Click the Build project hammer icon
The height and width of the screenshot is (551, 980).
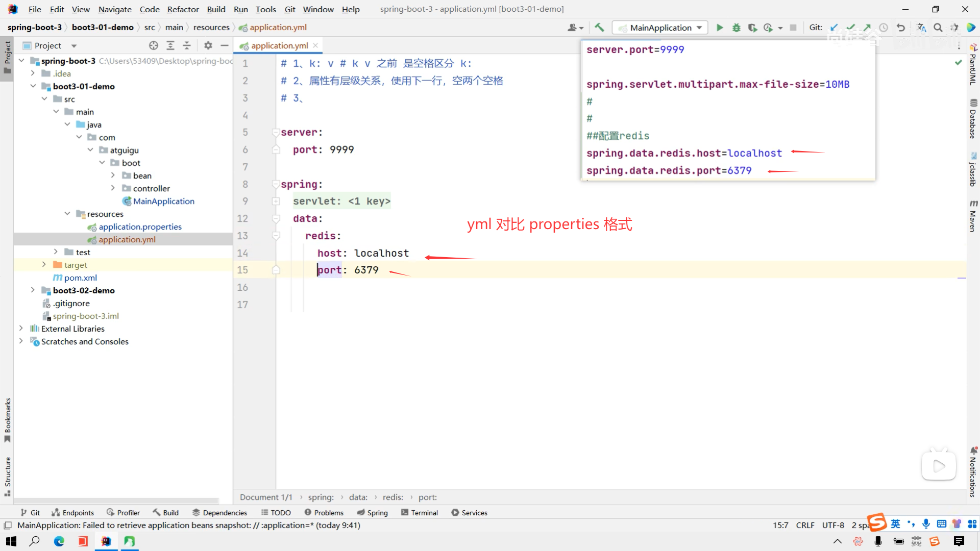point(599,28)
